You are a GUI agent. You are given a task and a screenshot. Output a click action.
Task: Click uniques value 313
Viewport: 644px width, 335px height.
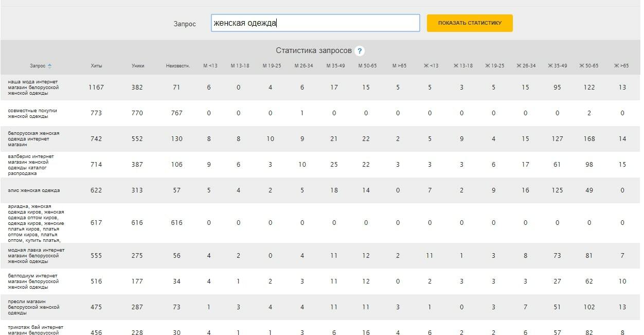pos(137,190)
